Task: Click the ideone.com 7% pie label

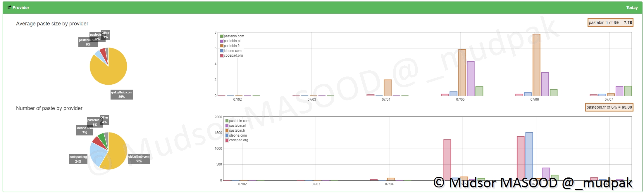Action: [x=85, y=130]
